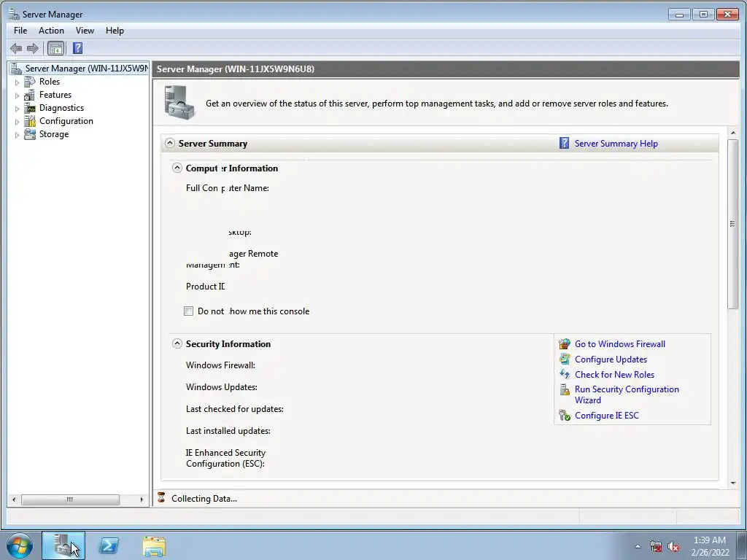Click the tree pane scroll right arrow
Screen dimensions: 747x560
pos(142,499)
